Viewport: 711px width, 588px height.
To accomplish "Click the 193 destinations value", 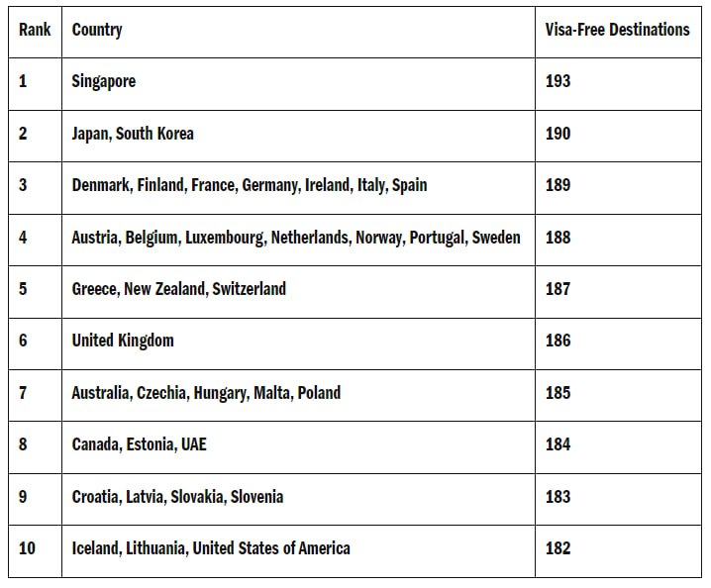I will click(x=558, y=81).
